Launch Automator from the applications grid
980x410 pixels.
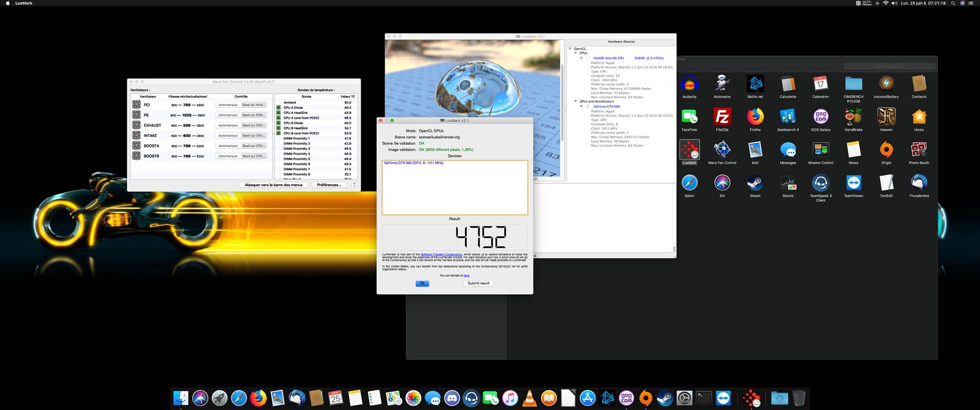click(x=722, y=84)
